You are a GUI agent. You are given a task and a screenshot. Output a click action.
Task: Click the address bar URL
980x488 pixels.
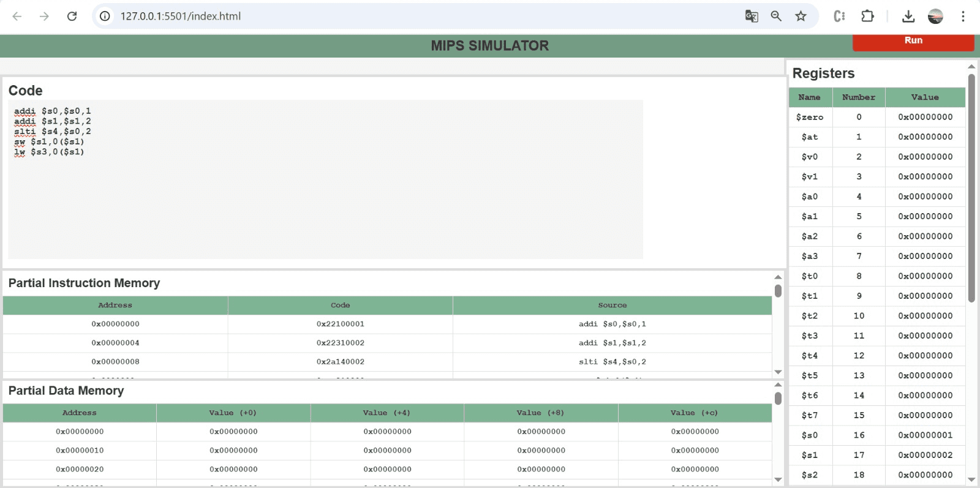pos(181,17)
